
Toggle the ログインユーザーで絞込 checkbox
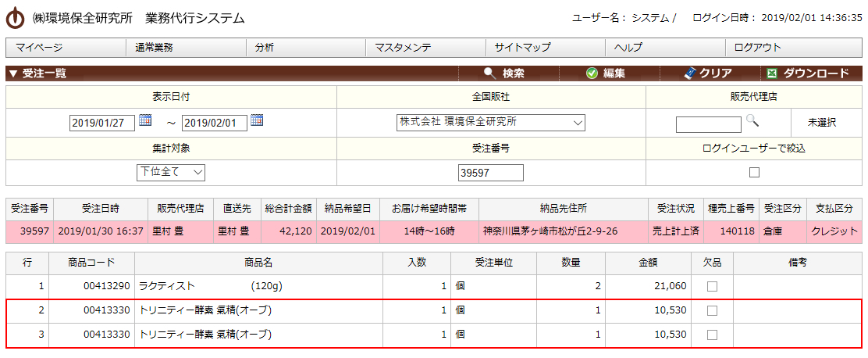[x=754, y=172]
